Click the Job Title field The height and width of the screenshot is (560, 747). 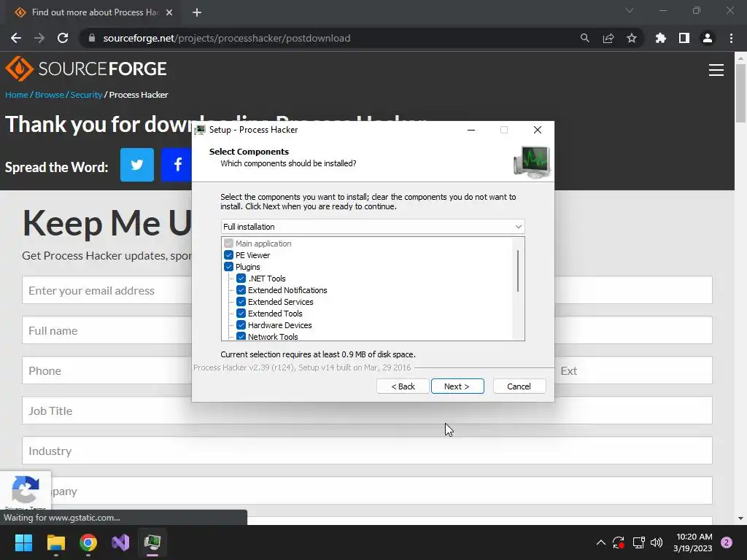pos(367,410)
